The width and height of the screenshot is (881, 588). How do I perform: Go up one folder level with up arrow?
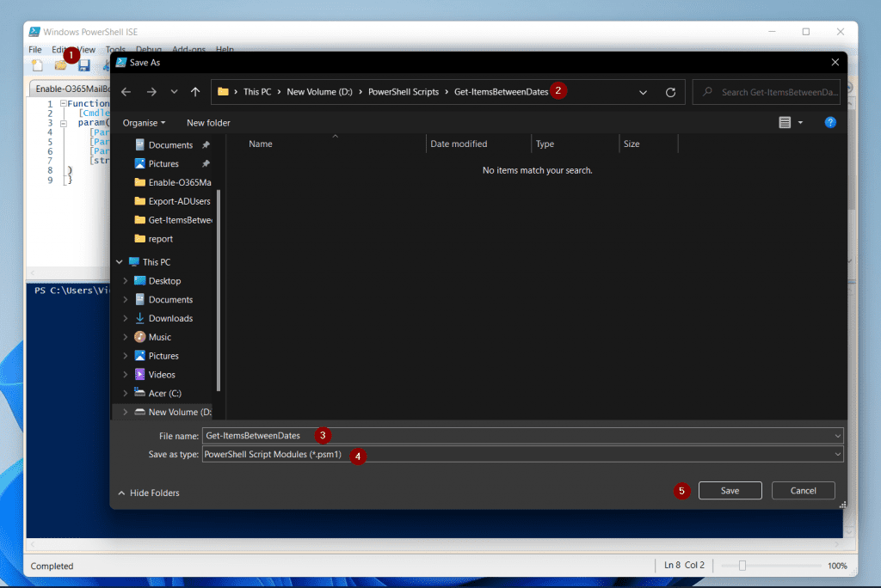[x=195, y=92]
